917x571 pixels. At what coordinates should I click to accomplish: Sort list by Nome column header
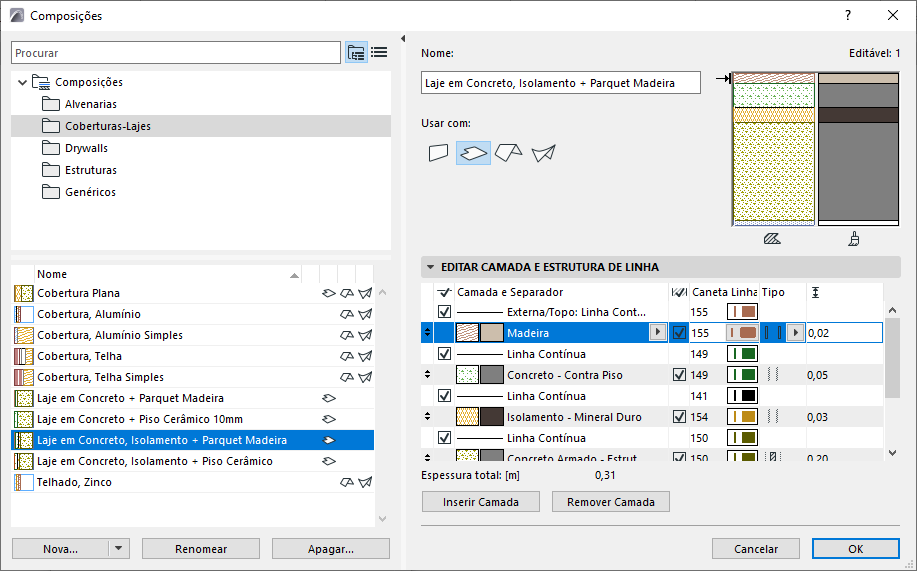[168, 274]
